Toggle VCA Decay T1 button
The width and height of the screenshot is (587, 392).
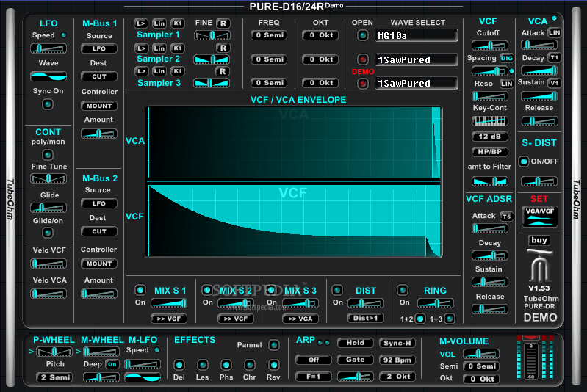coord(555,57)
